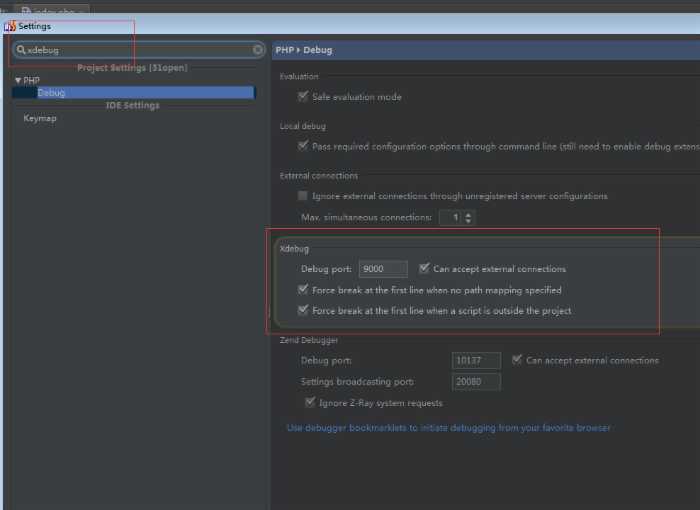This screenshot has height=510, width=700.
Task: Toggle force break when script outside project
Action: pyautogui.click(x=303, y=310)
